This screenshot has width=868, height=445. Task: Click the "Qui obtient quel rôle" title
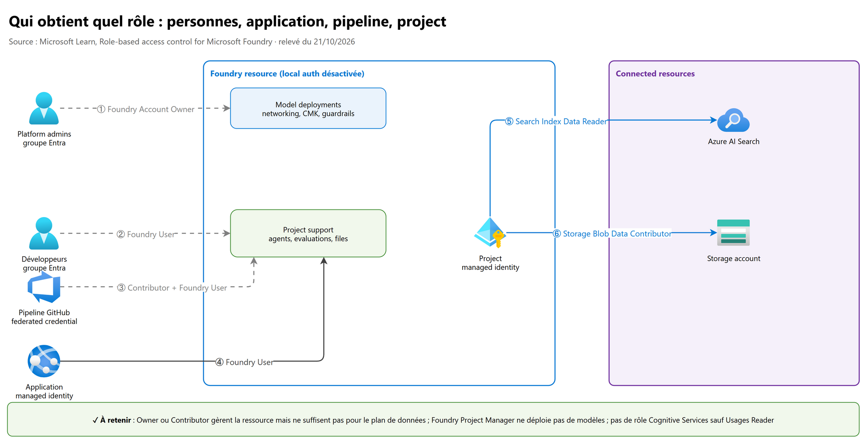(x=228, y=21)
